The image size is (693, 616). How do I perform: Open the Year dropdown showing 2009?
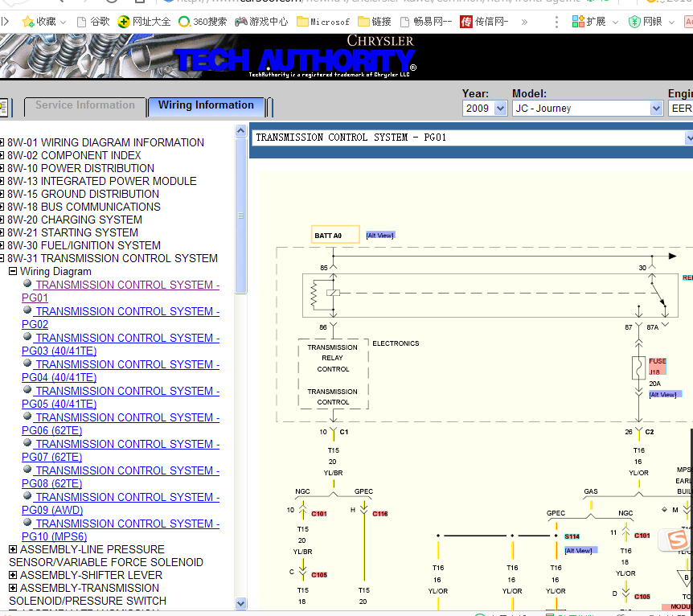[485, 109]
